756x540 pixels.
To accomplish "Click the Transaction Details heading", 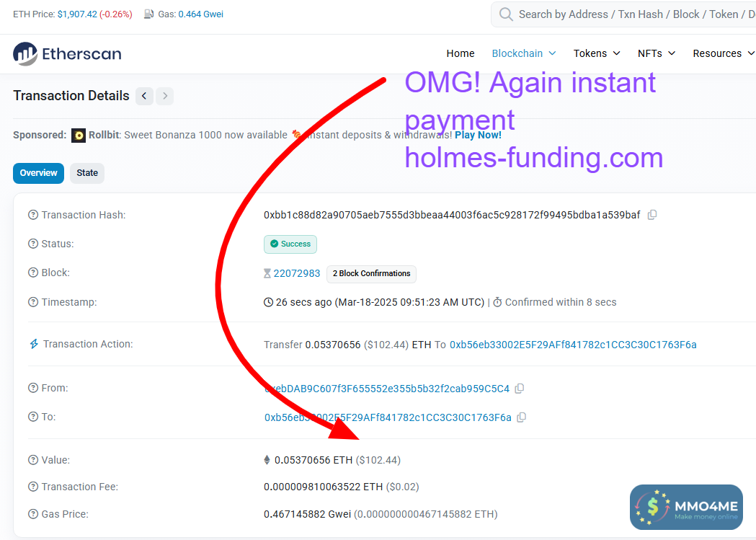I will tap(71, 96).
